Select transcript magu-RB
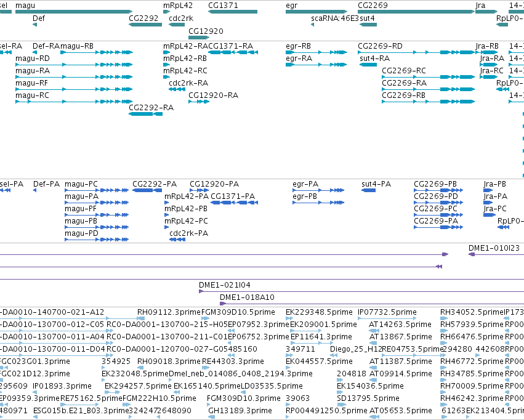 (77, 46)
